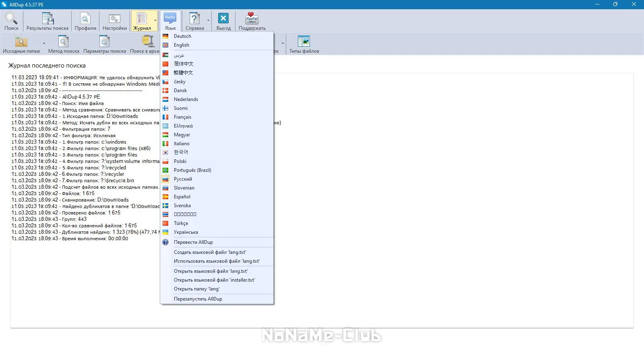Select Suomi language

click(x=217, y=108)
